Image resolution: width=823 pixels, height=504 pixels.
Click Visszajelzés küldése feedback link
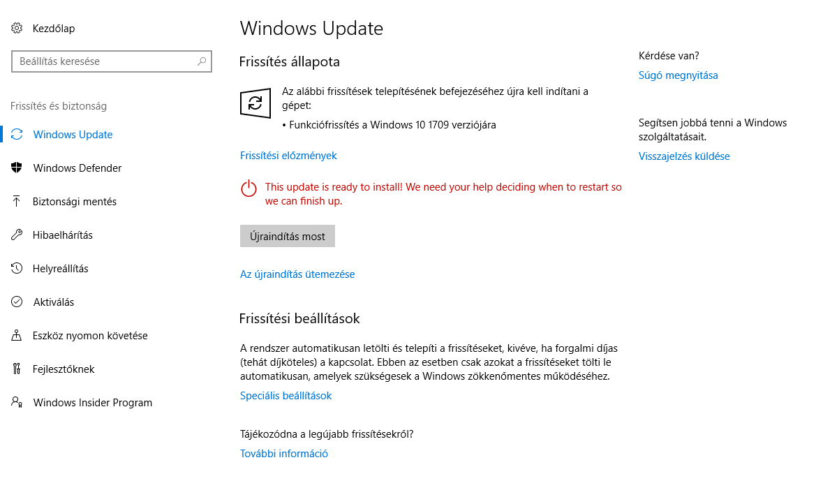point(684,156)
